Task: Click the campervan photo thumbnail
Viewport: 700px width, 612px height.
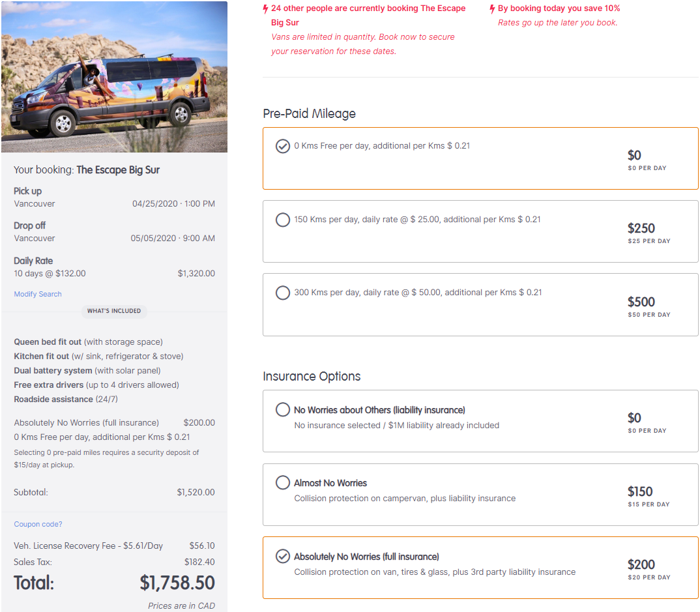Action: (115, 77)
